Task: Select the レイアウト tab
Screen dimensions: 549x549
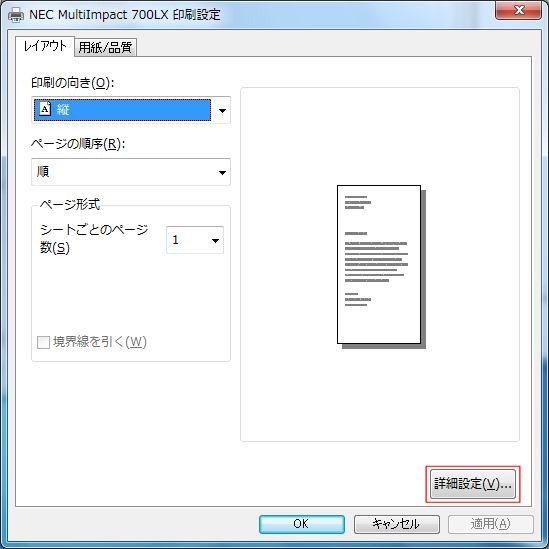Action: 45,46
